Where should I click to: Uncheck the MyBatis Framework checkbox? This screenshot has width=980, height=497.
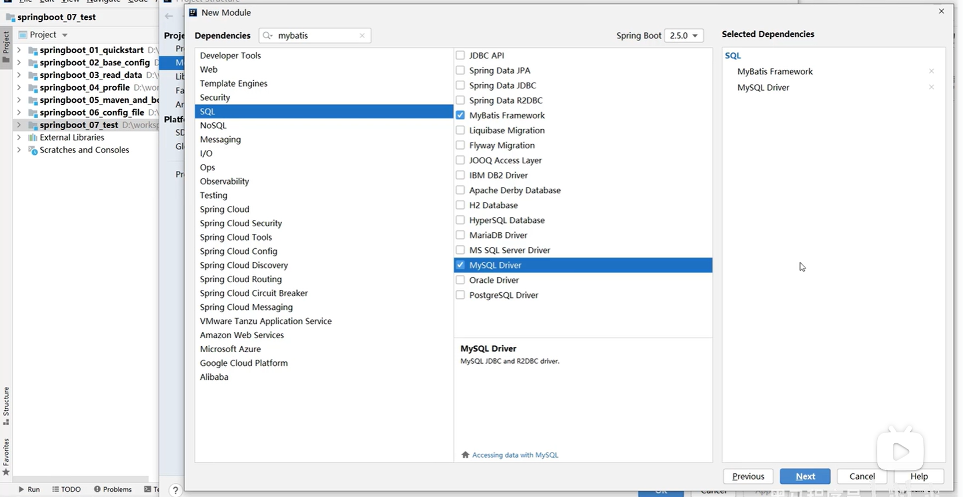460,115
